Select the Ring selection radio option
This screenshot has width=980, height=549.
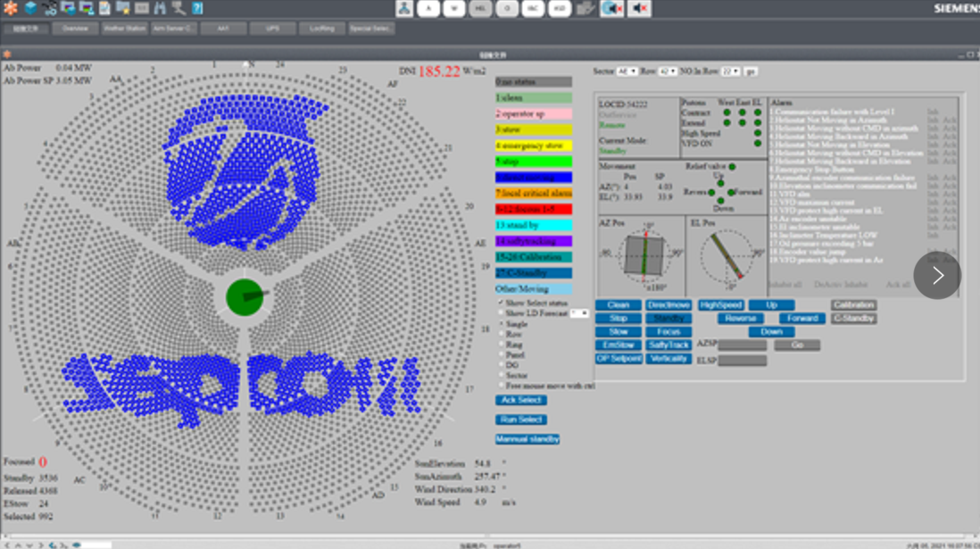point(501,345)
